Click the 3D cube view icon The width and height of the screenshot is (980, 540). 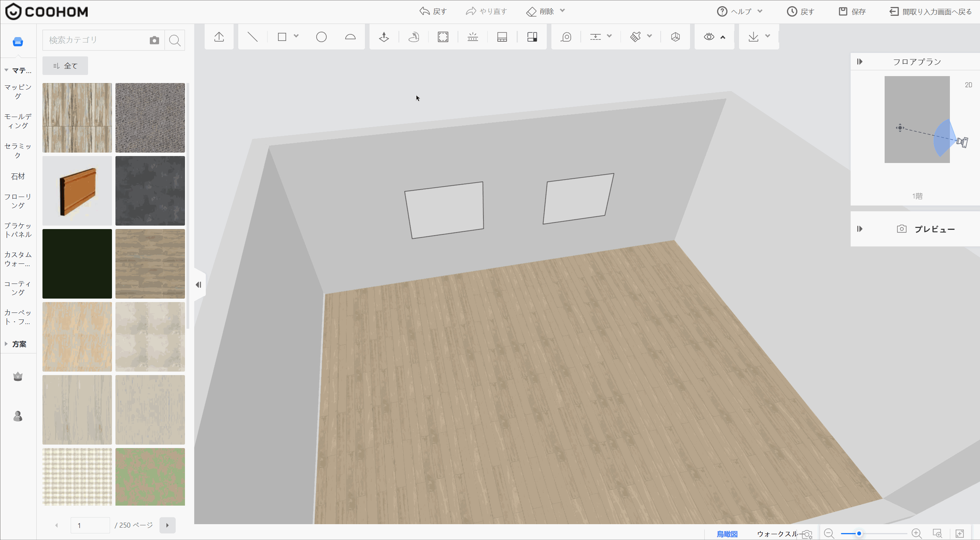pyautogui.click(x=675, y=37)
